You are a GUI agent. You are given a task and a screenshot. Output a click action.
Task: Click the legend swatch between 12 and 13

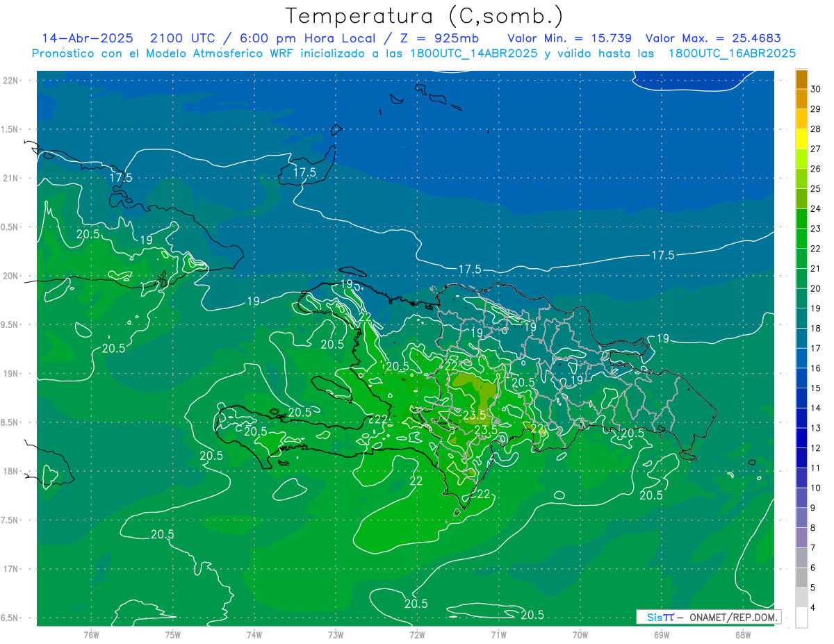pyautogui.click(x=801, y=438)
